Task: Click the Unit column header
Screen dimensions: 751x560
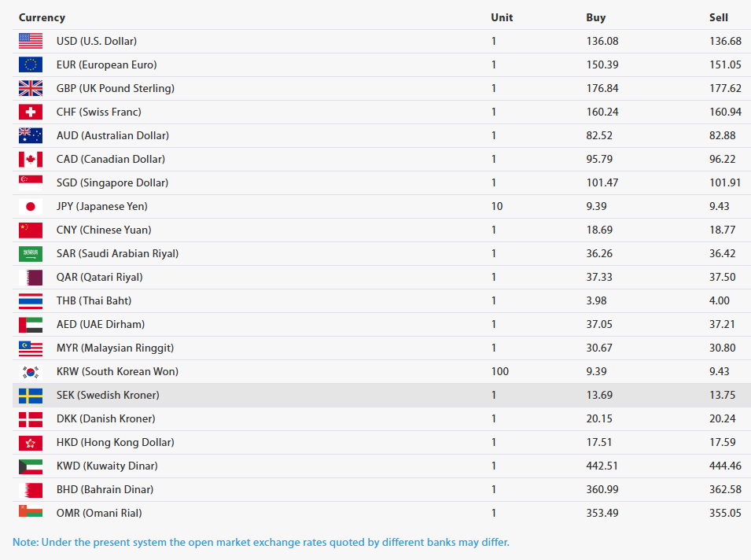Action: pos(502,18)
